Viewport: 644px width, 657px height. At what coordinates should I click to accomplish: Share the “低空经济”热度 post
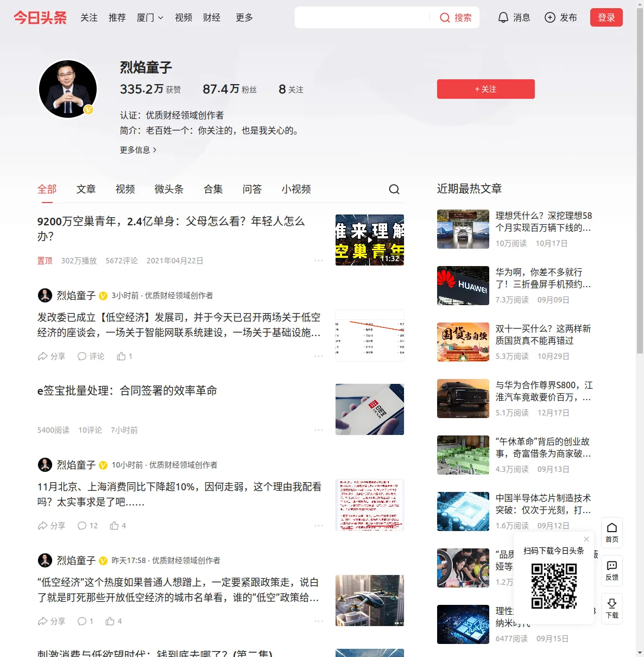pos(51,621)
